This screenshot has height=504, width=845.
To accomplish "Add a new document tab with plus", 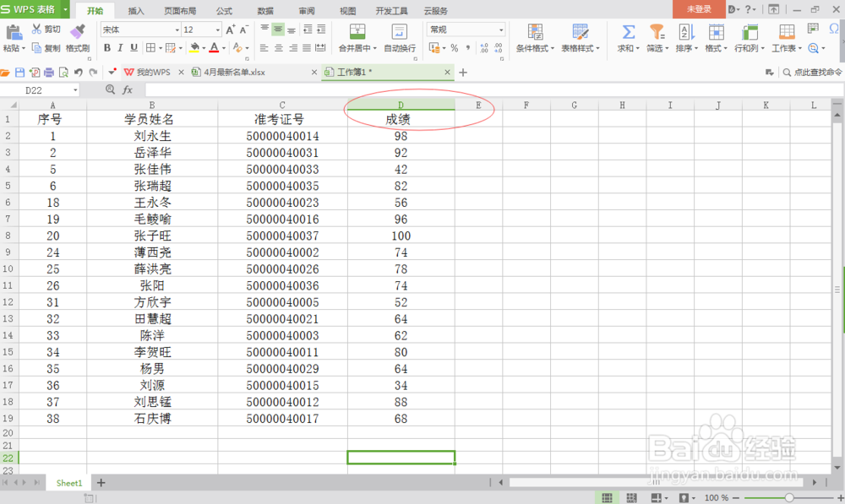I will point(463,72).
